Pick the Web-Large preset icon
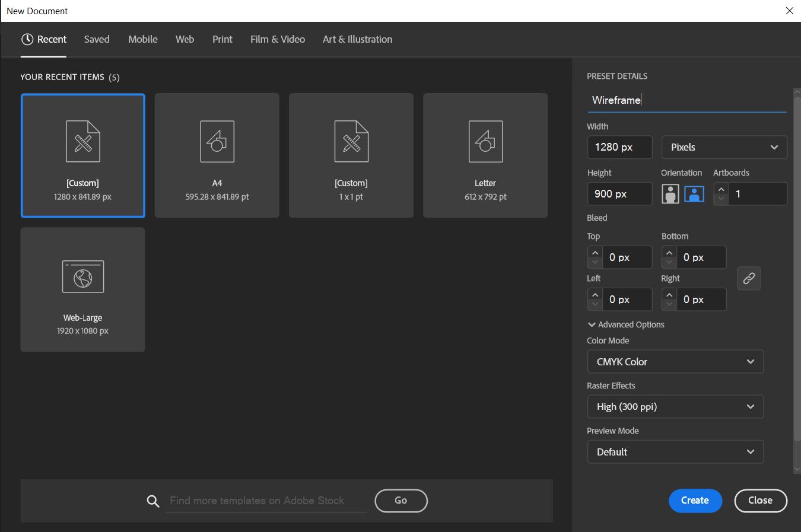The width and height of the screenshot is (801, 532). (x=83, y=277)
